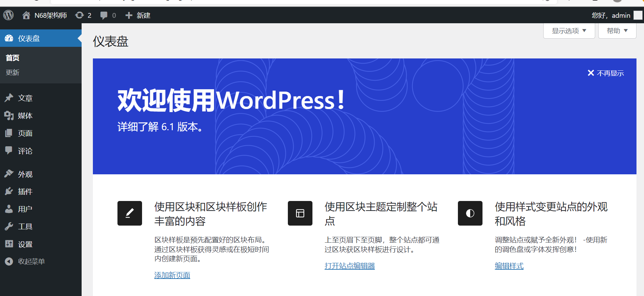
Task: Open the updates refresh icon showing 2
Action: (x=80, y=15)
